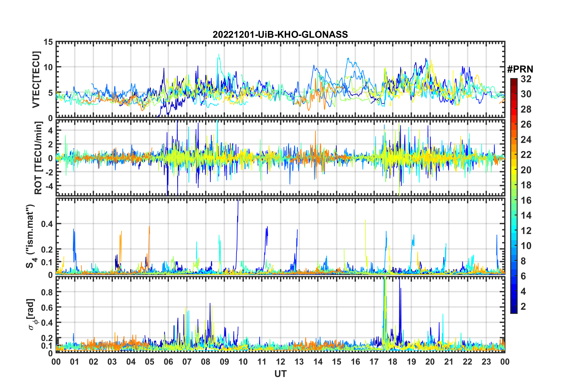Pick colorbar tick label 10
Image resolution: width=561 pixels, height=392 pixels.
tap(526, 246)
